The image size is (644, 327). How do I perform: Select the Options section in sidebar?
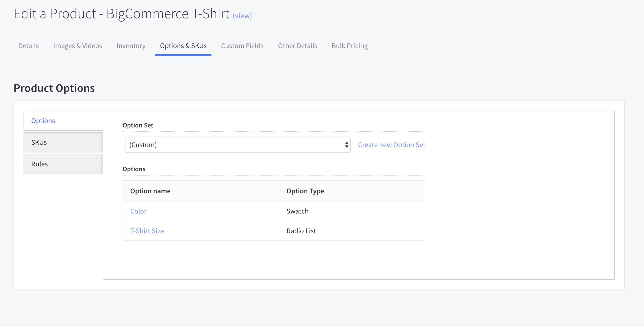(x=43, y=121)
